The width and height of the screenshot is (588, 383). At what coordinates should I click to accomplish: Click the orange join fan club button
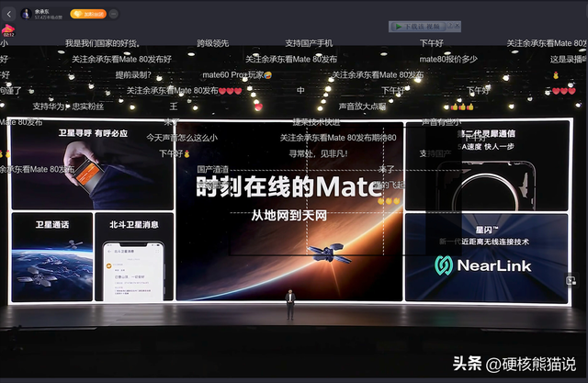[88, 15]
